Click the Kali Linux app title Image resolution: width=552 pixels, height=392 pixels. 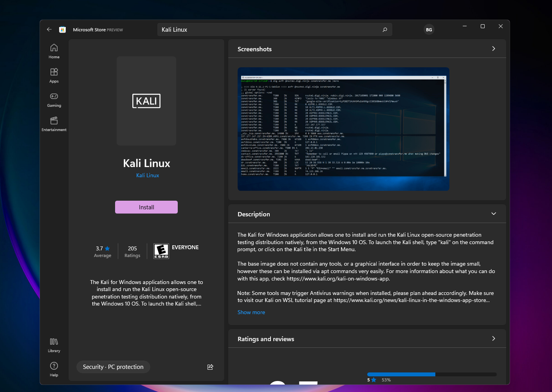[146, 163]
